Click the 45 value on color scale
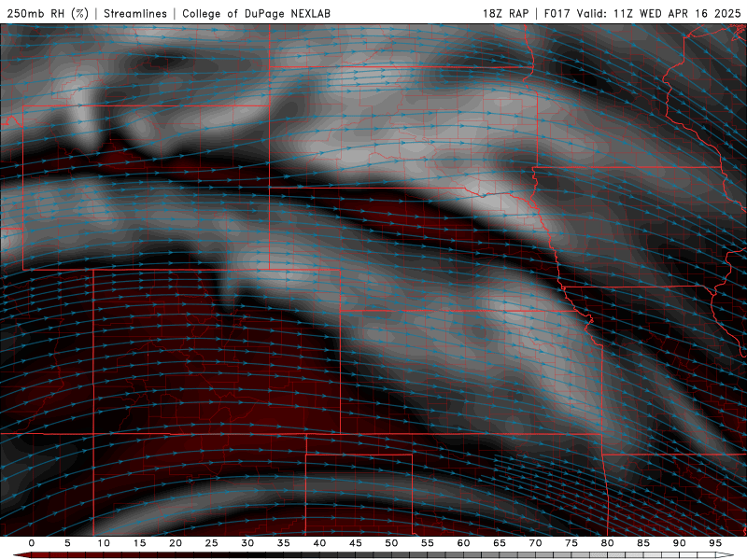Screen dimensions: 747x560 pyautogui.click(x=356, y=543)
